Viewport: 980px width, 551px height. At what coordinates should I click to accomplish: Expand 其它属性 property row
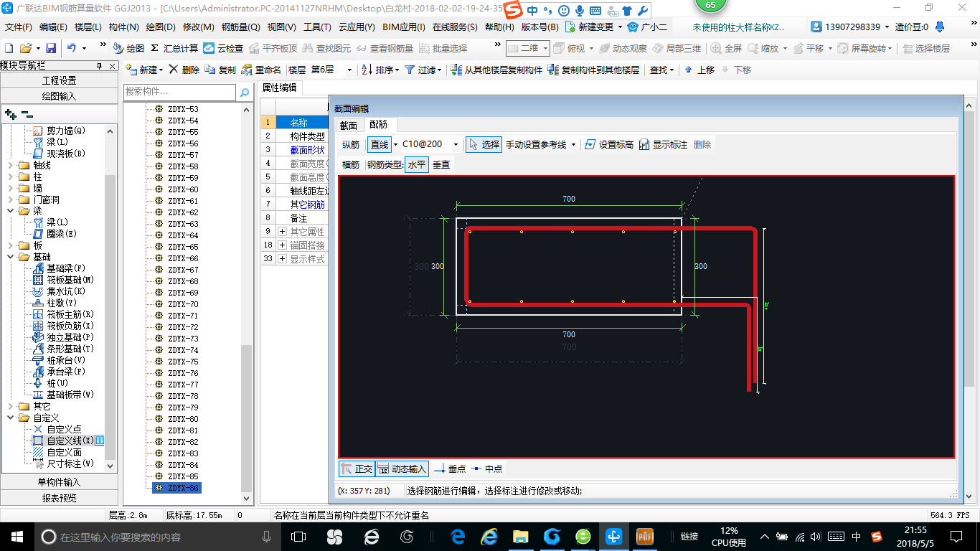click(x=282, y=232)
